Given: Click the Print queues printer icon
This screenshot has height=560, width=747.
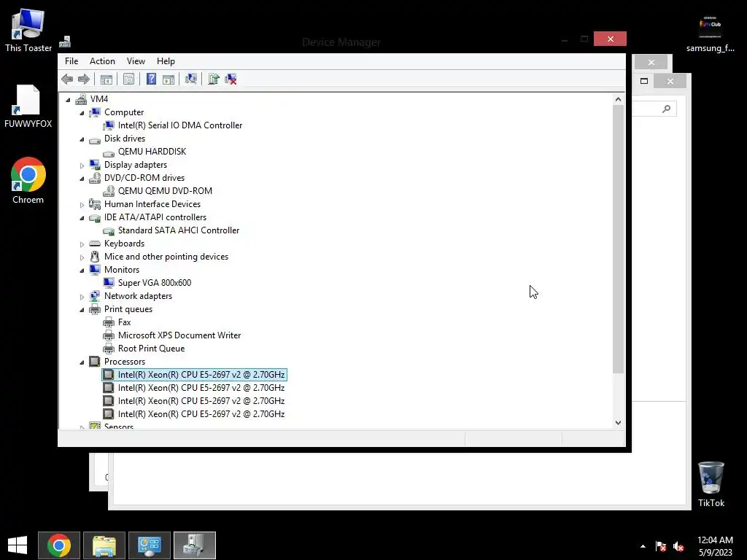Looking at the screenshot, I should [x=95, y=309].
